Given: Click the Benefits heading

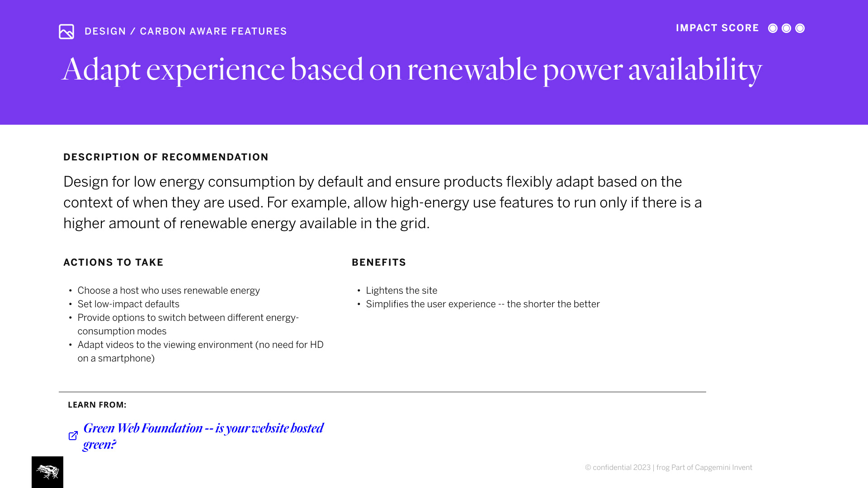Looking at the screenshot, I should (379, 263).
